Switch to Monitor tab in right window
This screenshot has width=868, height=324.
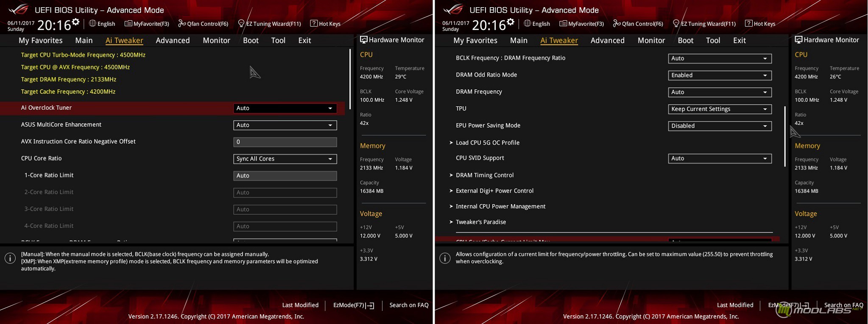(x=651, y=40)
